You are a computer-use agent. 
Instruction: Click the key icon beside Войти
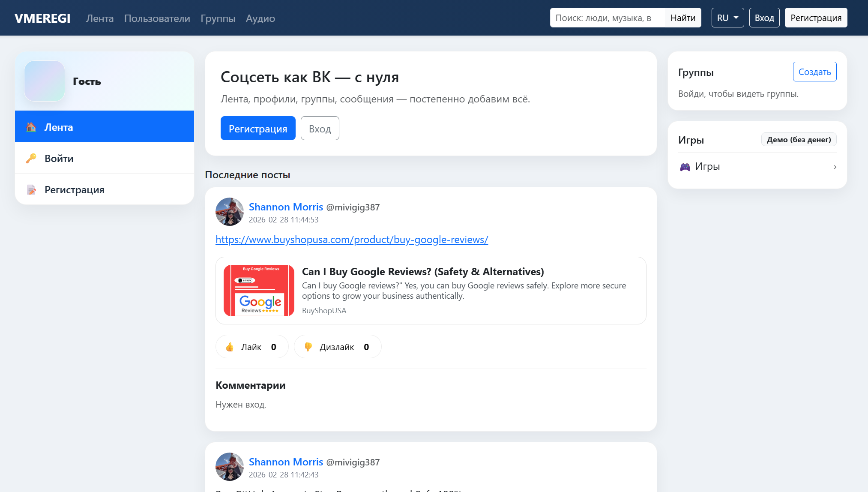click(31, 159)
